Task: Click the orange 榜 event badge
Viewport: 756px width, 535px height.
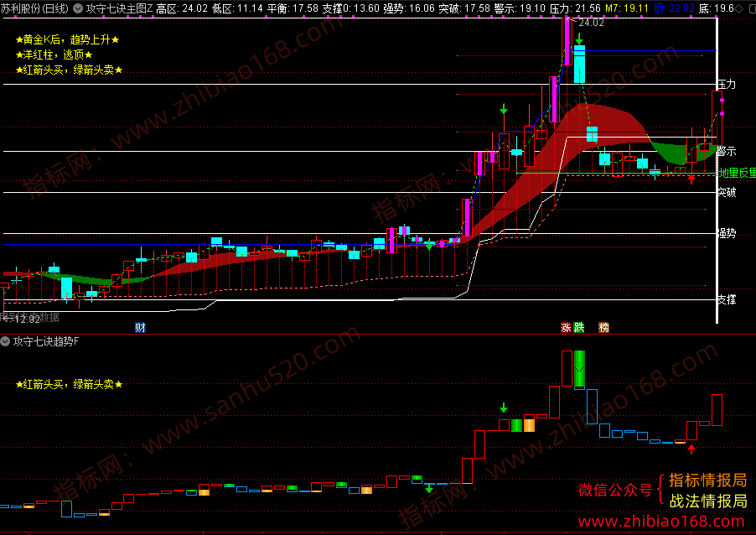Action: tap(603, 328)
